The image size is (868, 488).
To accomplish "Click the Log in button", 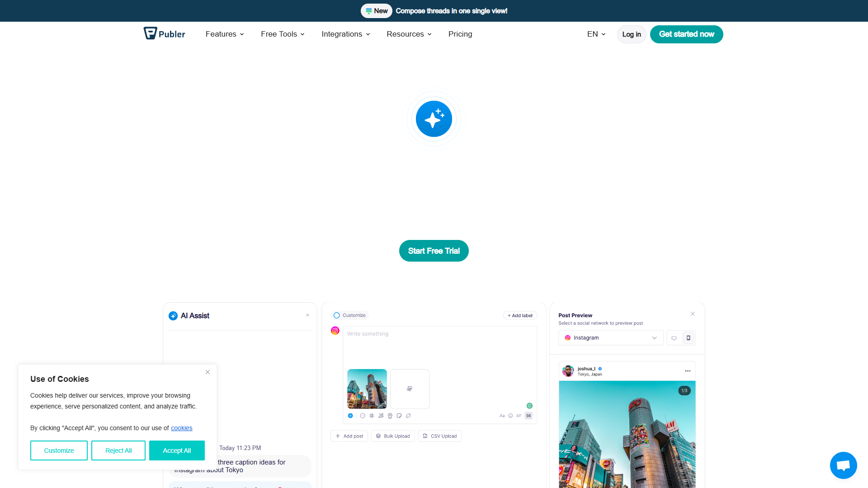I will click(632, 34).
